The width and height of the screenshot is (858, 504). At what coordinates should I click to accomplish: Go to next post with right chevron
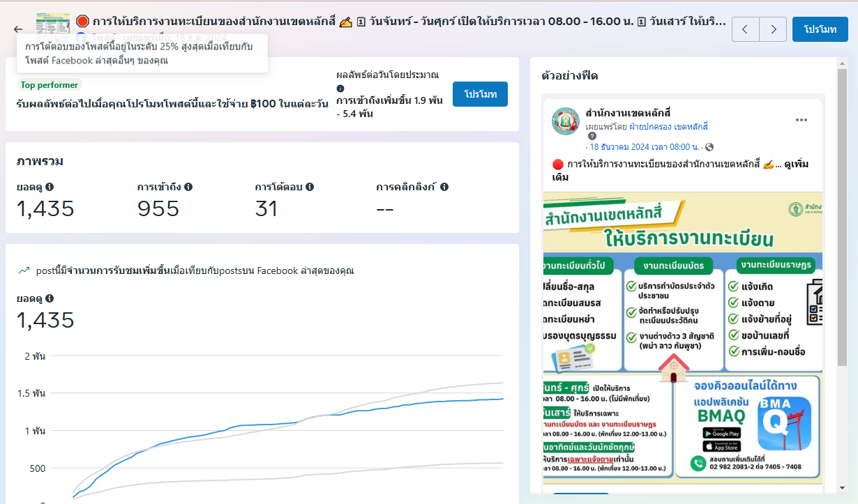[x=773, y=29]
